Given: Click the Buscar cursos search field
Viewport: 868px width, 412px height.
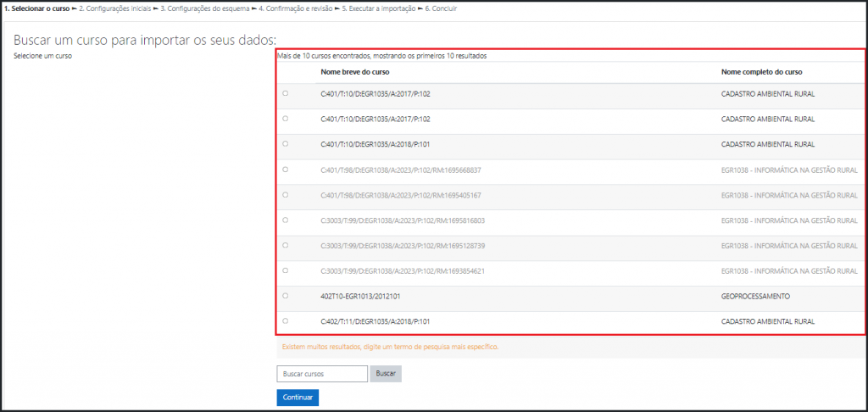Looking at the screenshot, I should (321, 374).
